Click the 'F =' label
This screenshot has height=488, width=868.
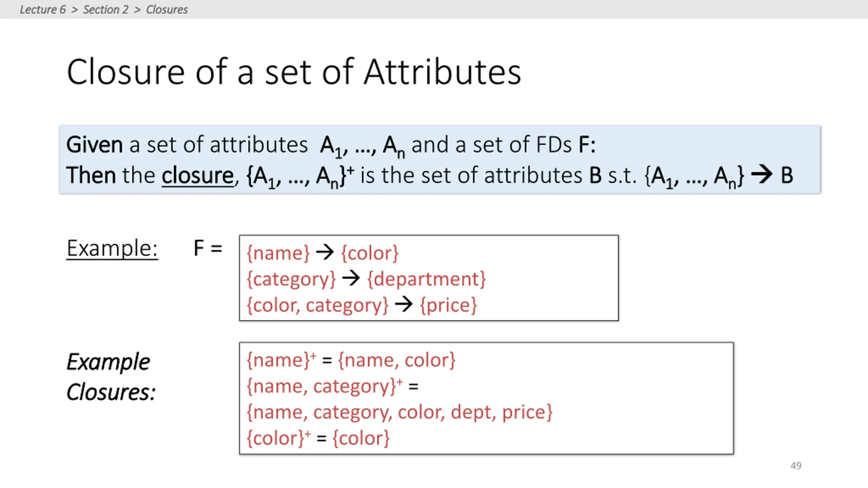click(x=208, y=248)
